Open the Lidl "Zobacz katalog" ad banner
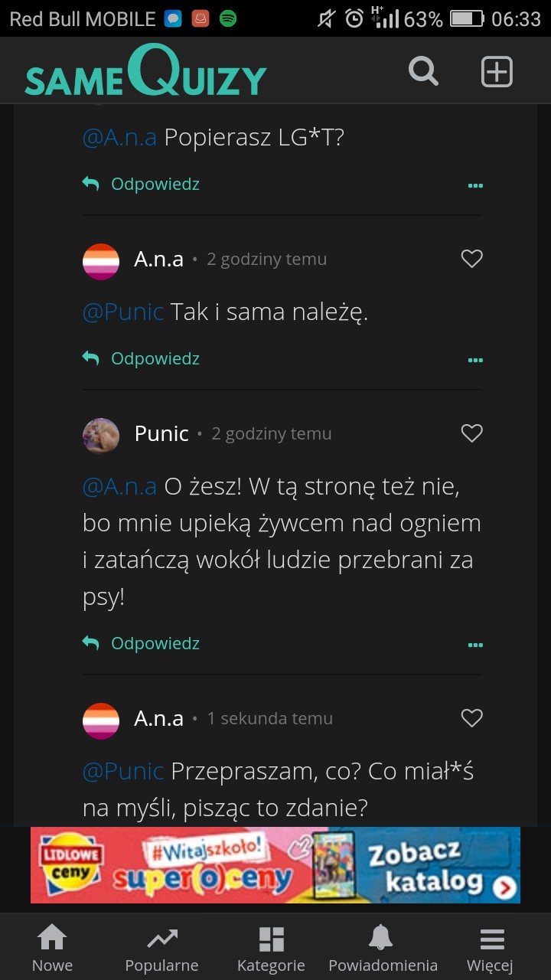Screen dimensions: 551x980 coord(275,865)
